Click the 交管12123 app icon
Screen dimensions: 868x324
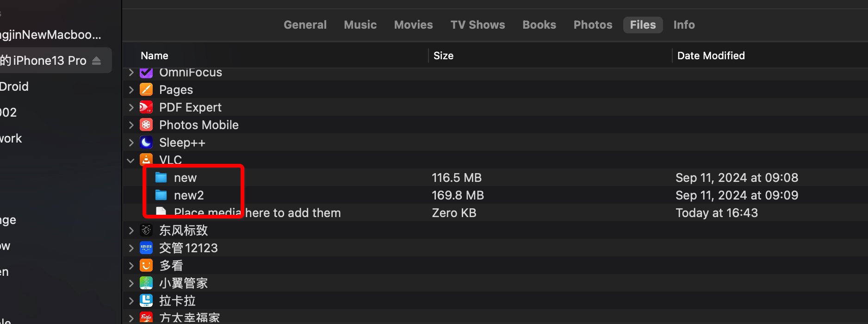pyautogui.click(x=146, y=248)
